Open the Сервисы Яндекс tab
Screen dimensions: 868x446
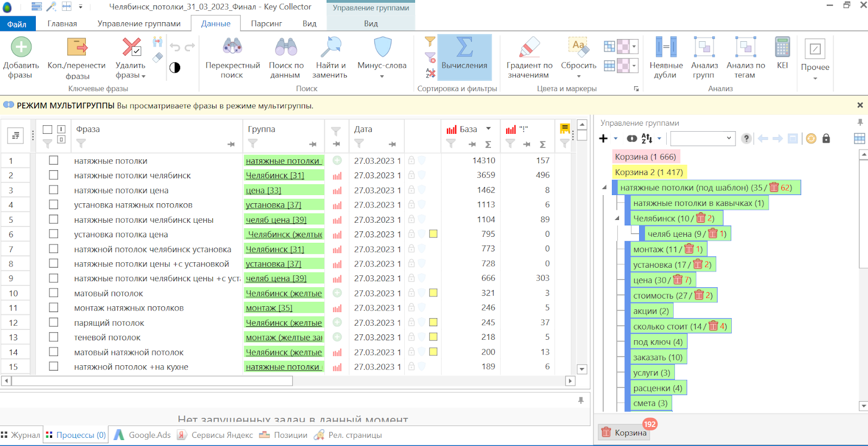215,435
